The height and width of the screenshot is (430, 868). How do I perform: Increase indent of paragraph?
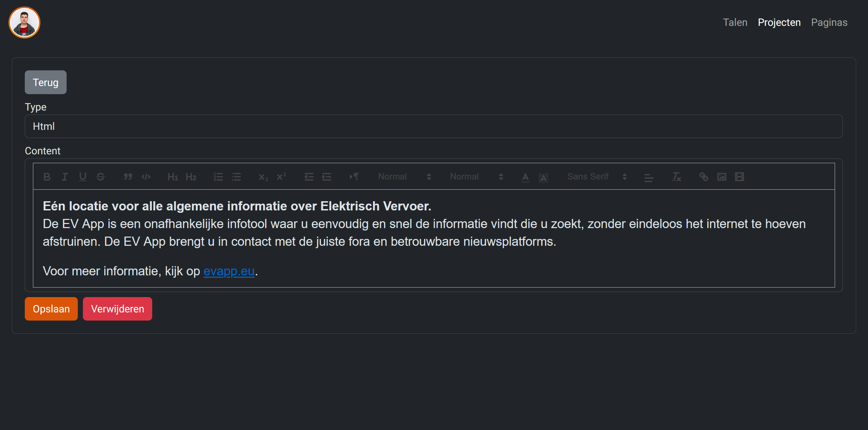pos(327,177)
